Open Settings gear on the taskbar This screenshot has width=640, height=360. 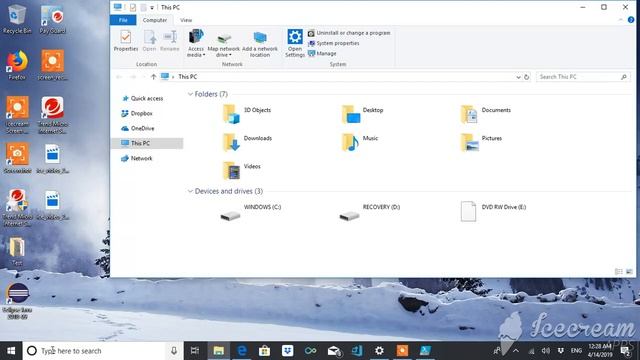point(379,351)
